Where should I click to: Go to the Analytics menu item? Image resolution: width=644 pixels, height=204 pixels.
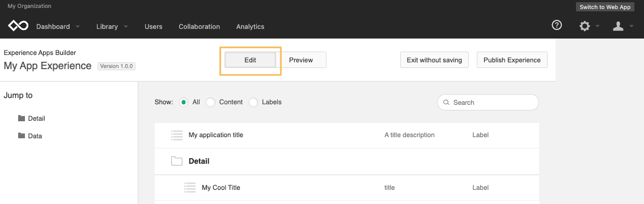coord(250,26)
